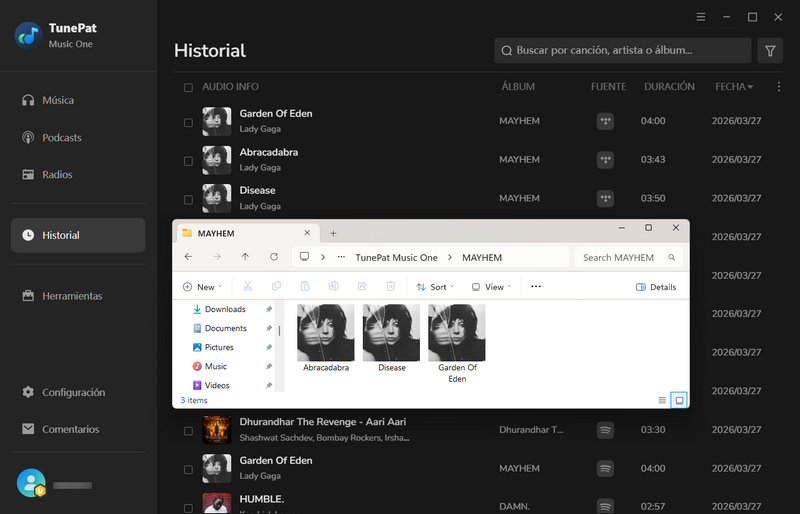
Task: Click the Spotify source icon for HUMBLE.
Action: [x=606, y=506]
